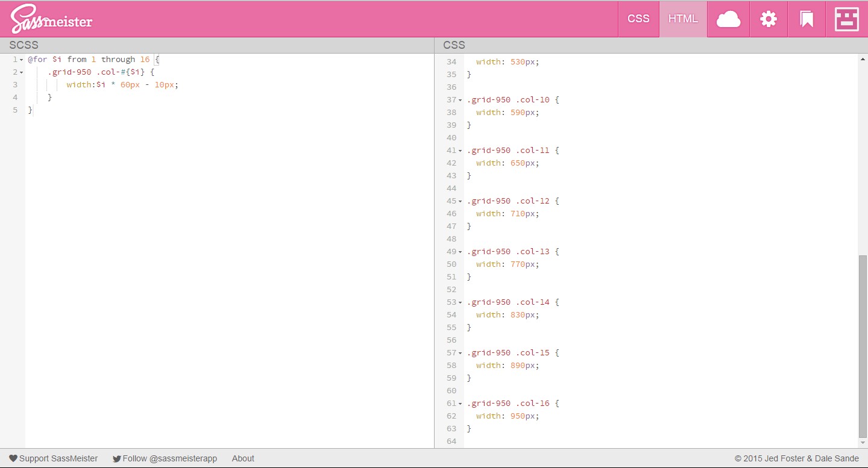This screenshot has width=868, height=468.
Task: Open the settings gear icon
Action: pyautogui.click(x=769, y=19)
